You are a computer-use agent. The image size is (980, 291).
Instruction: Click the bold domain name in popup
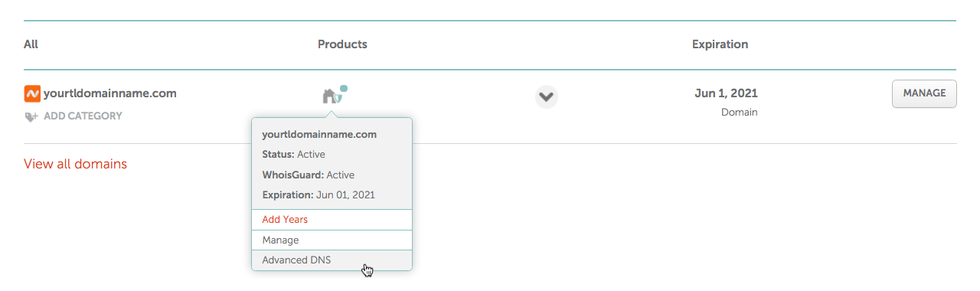click(319, 134)
